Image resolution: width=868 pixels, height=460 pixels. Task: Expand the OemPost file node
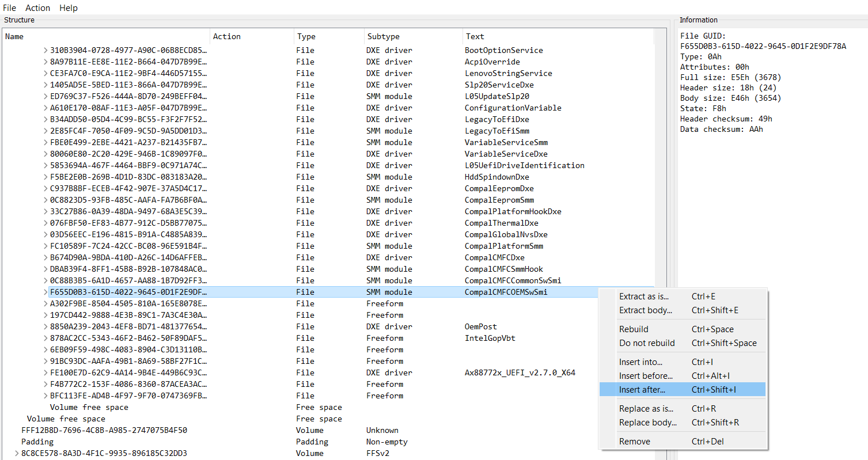coord(46,326)
